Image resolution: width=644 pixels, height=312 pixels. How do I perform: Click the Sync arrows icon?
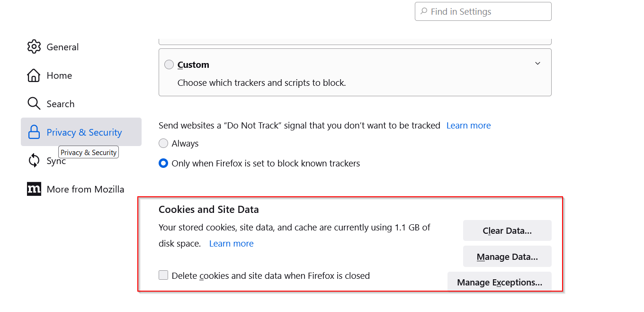coord(34,161)
